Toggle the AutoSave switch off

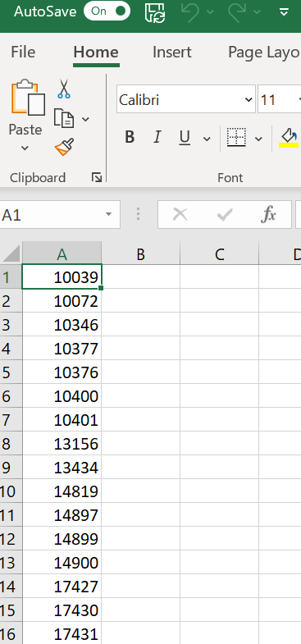(x=107, y=11)
